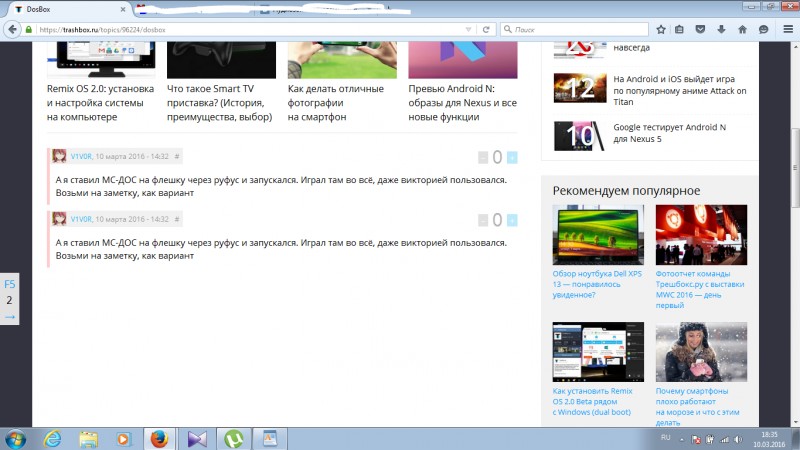Save page to Pocket icon
Viewport: 800px width, 450px height.
pos(701,30)
